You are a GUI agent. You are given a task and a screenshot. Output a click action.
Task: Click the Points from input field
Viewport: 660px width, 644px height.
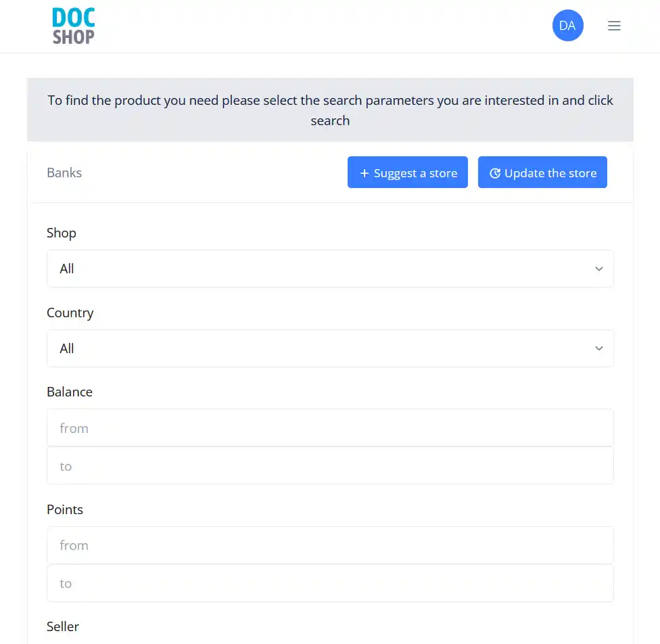tap(330, 545)
